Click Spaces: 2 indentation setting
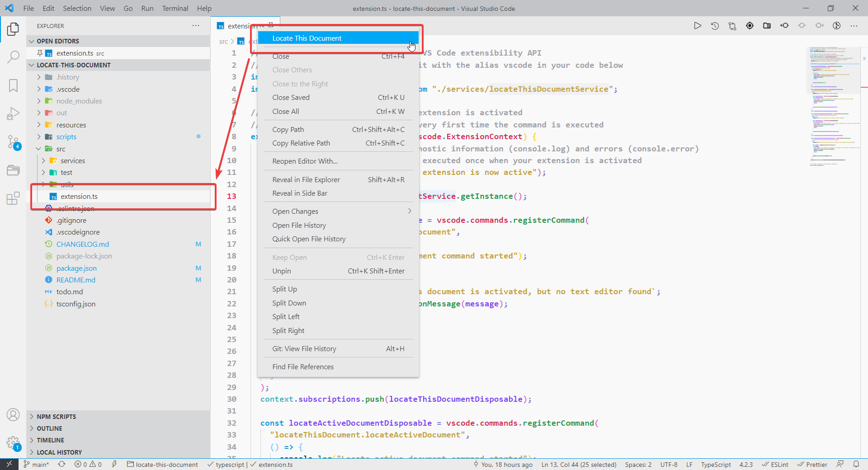The height and width of the screenshot is (470, 868). 638,464
